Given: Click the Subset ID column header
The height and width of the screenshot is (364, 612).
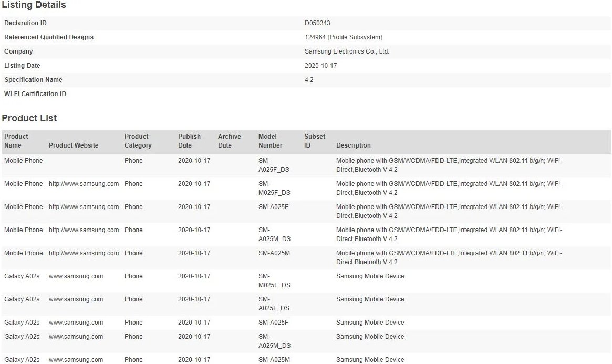Looking at the screenshot, I should coord(315,141).
